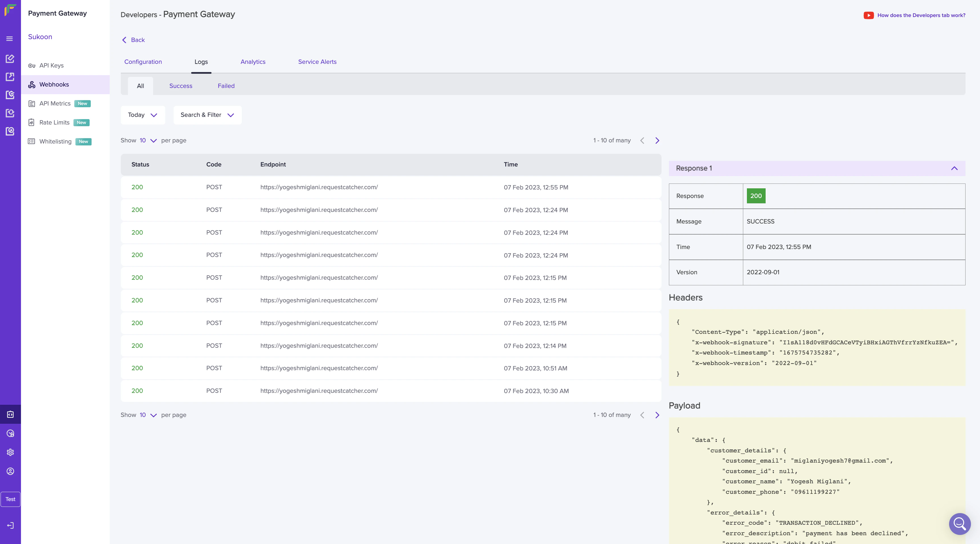Open the developers code icon in sidebar

(x=10, y=414)
